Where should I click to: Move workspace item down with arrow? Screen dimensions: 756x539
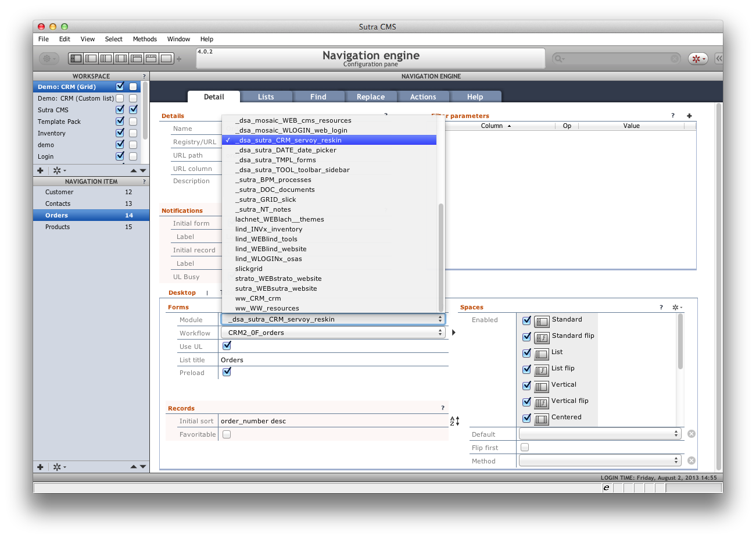pos(143,170)
